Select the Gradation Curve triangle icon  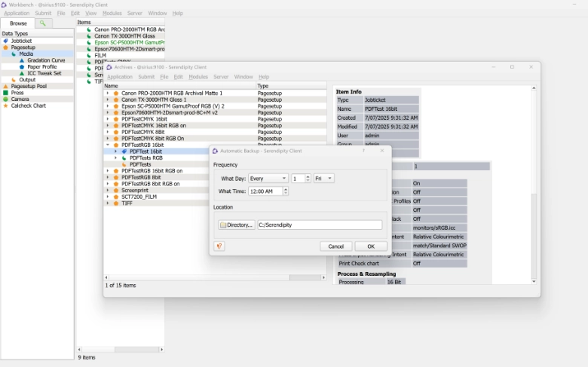22,60
